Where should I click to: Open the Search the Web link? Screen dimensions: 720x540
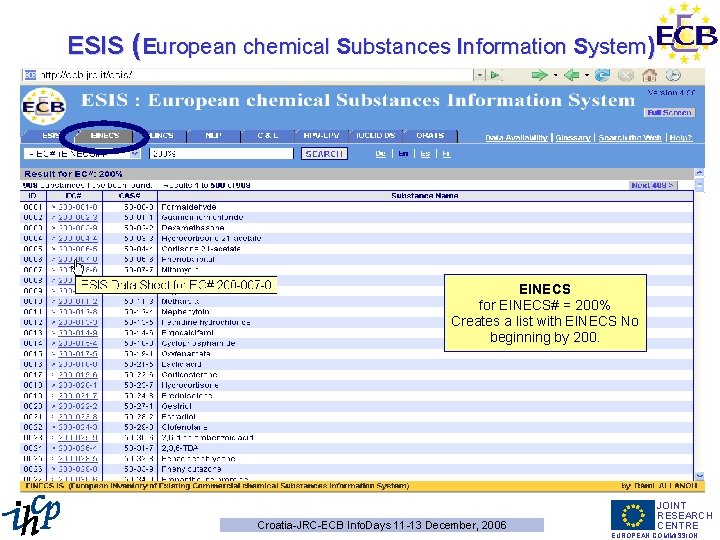630,138
